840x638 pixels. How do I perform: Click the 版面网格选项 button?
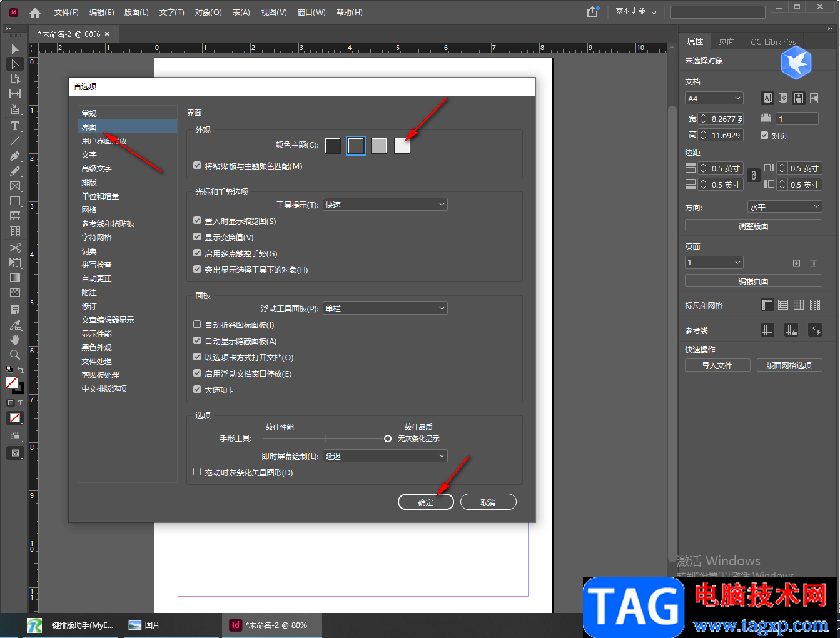[789, 365]
